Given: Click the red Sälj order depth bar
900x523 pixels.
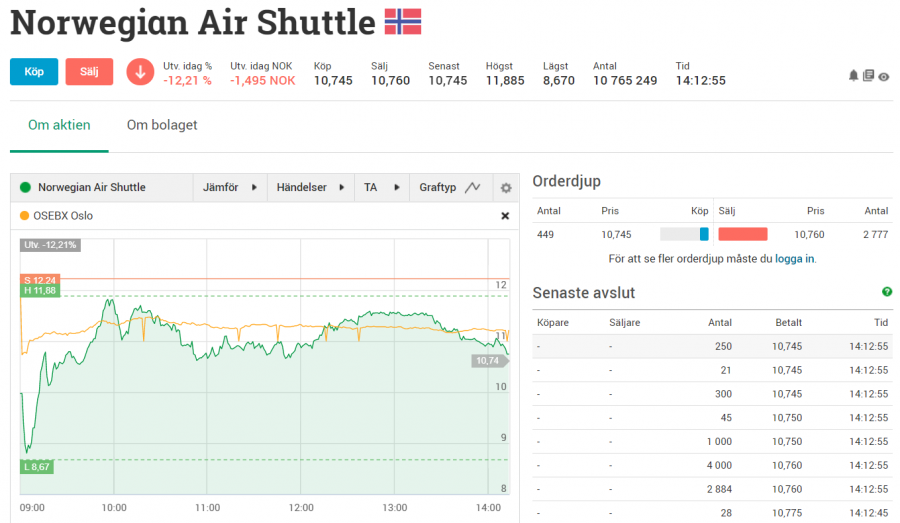Looking at the screenshot, I should (743, 234).
